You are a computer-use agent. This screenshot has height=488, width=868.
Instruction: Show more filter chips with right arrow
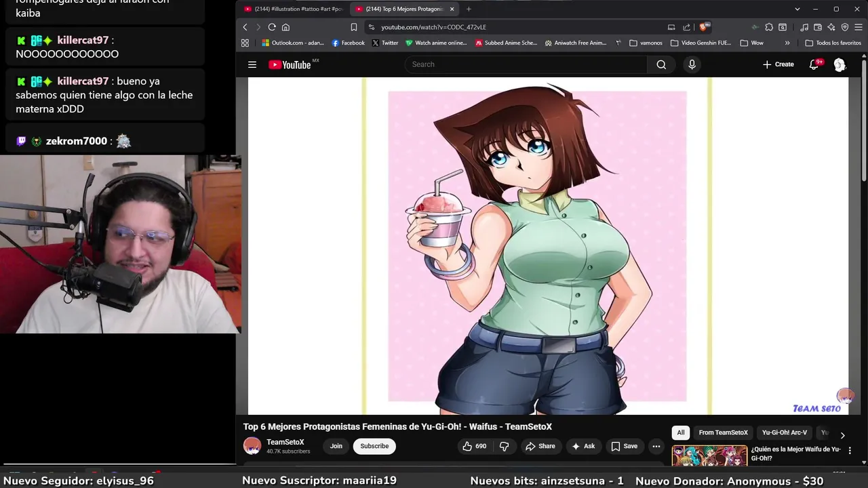tap(842, 435)
